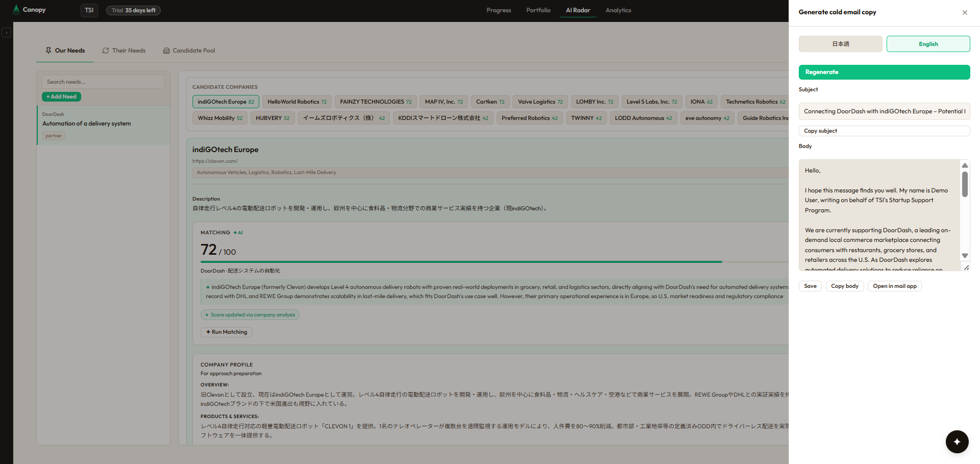Select Cartken company chip

pos(490,102)
